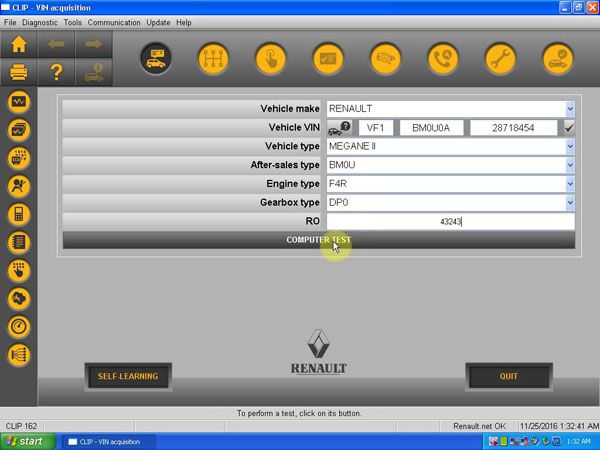Expand the Engine type dropdown arrow
Screen dimensions: 600x450
pyautogui.click(x=570, y=184)
